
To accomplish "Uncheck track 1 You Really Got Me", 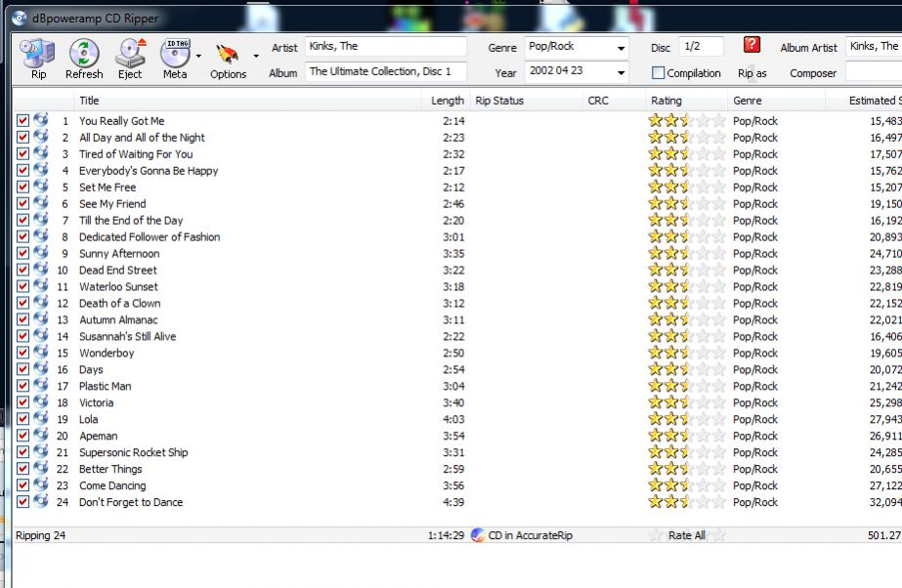I will coord(23,121).
